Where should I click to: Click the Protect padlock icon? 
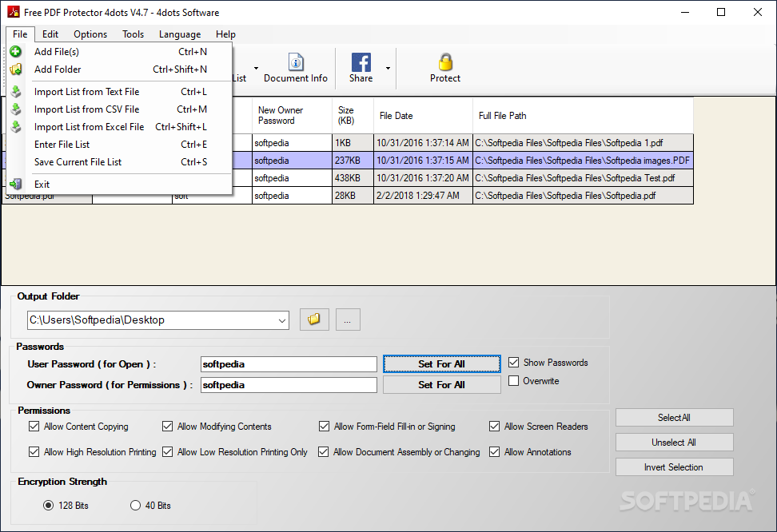pyautogui.click(x=445, y=62)
